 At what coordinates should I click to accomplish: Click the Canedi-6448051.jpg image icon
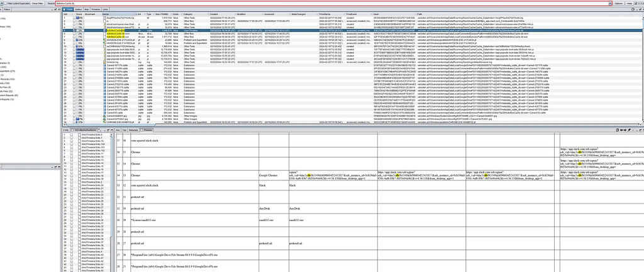104,116
